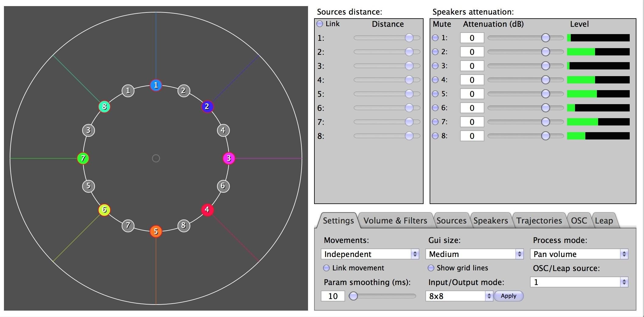Select the orange source 5
Screen dimensions: 644x317
point(156,231)
